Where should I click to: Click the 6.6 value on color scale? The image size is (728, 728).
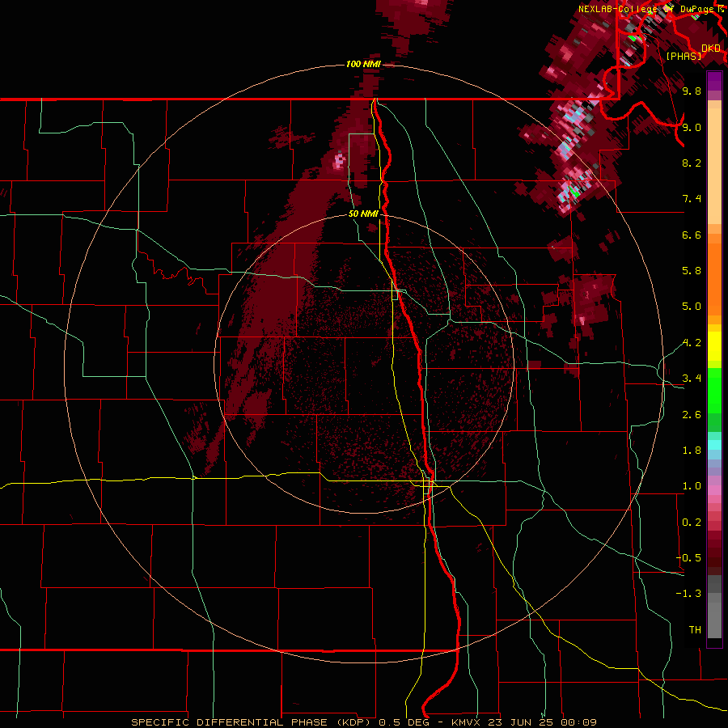point(692,235)
